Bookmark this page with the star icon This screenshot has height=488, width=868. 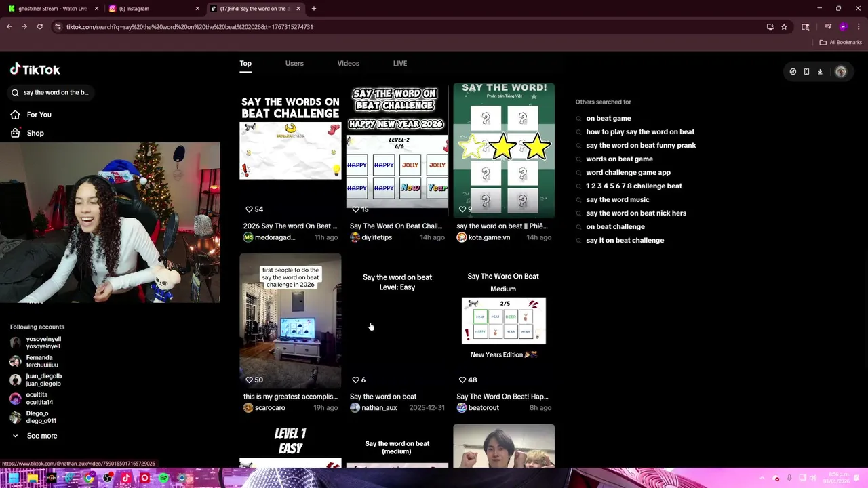coord(784,27)
